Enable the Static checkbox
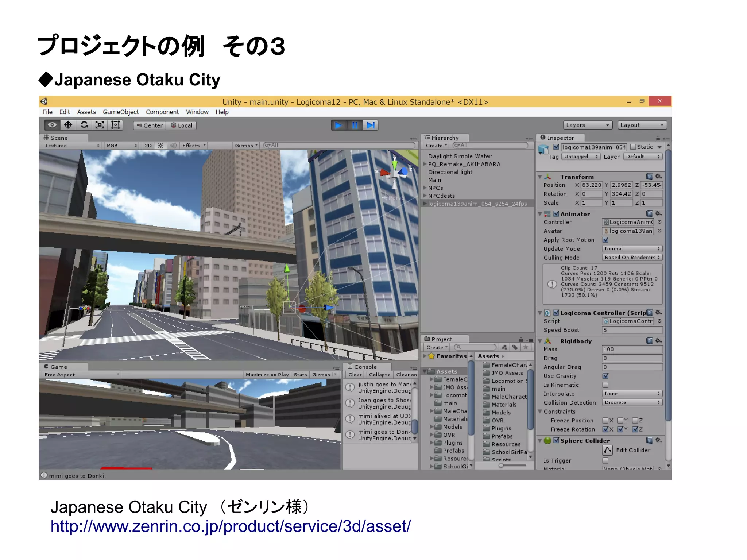Screen dimensions: 747x560 point(633,147)
